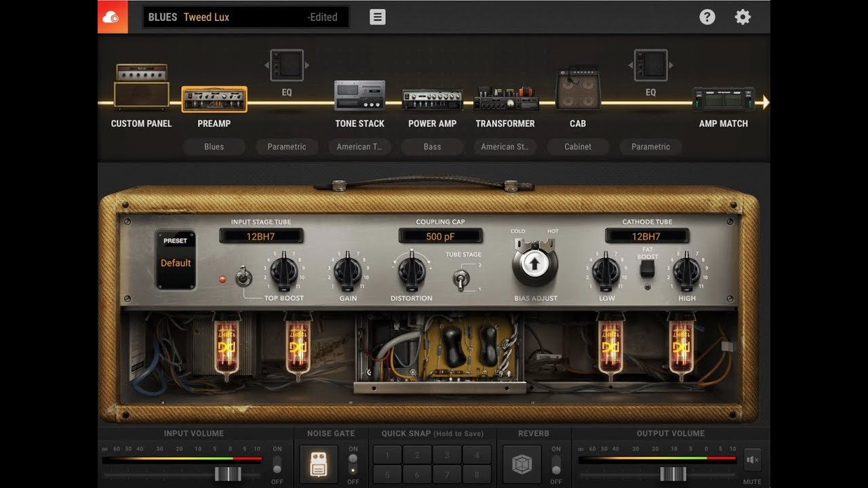
Task: Toggle the Reverb ON/OFF switch
Action: [x=556, y=464]
